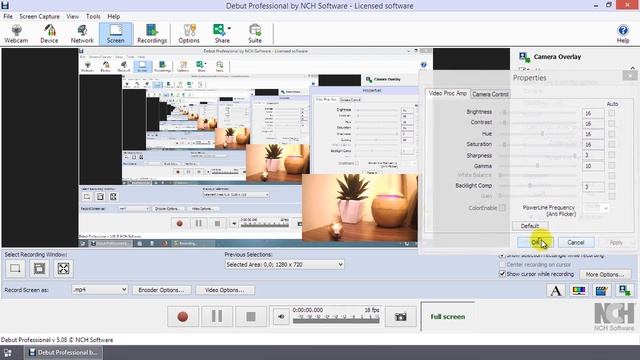Image resolution: width=640 pixels, height=360 pixels.
Task: Open the NCH Suite icon
Action: (255, 34)
